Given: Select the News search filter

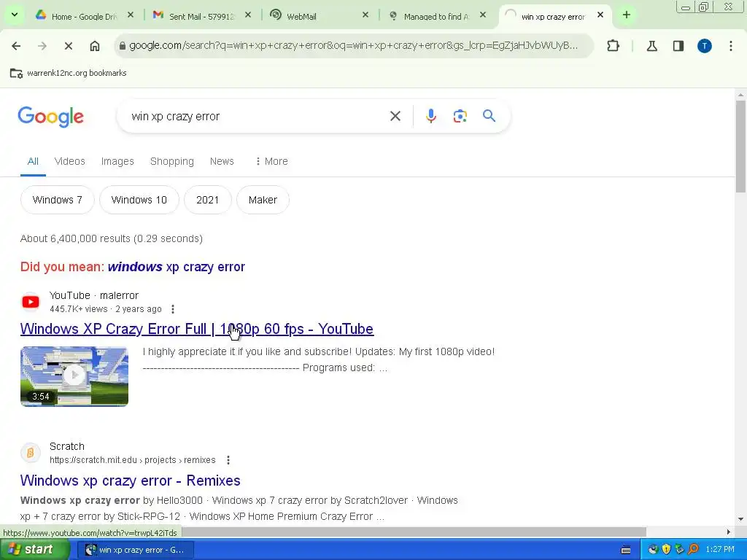Looking at the screenshot, I should point(222,161).
